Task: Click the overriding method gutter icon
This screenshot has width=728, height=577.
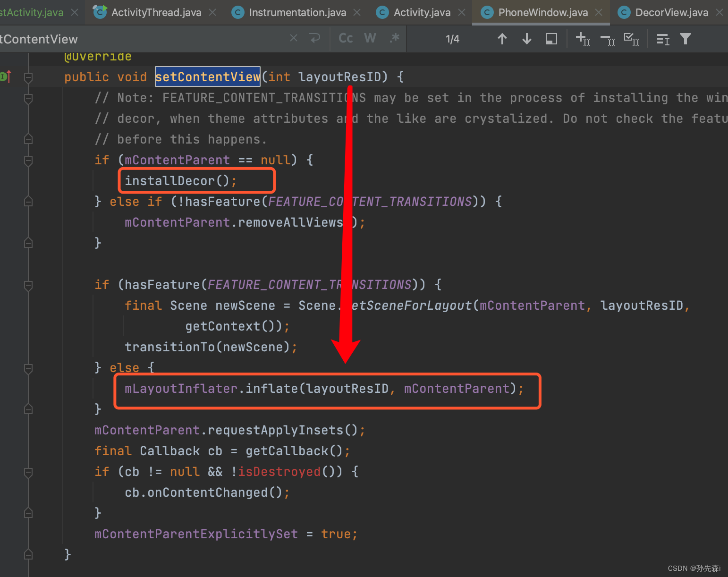Action: pos(6,76)
